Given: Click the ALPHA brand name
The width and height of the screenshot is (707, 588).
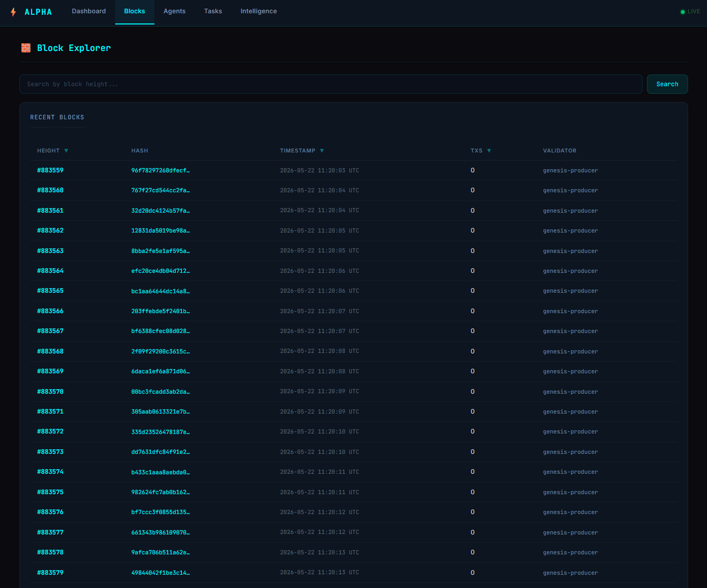Looking at the screenshot, I should (38, 12).
